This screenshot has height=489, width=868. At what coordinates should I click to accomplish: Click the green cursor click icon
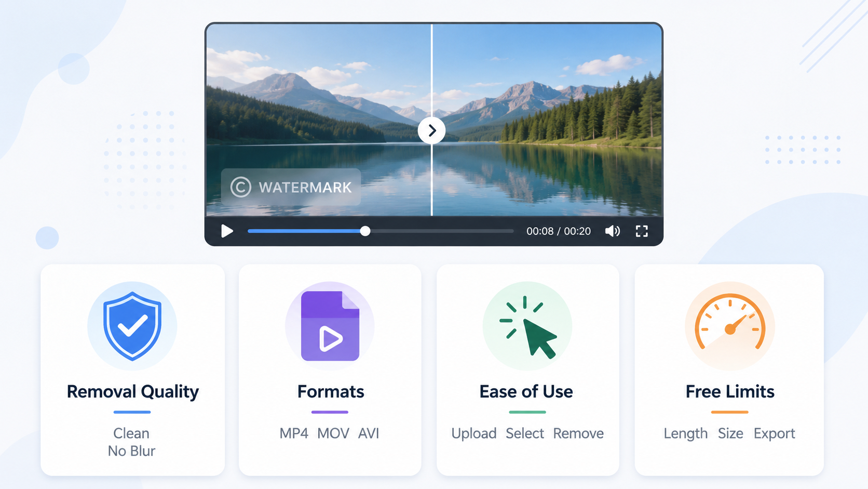pyautogui.click(x=528, y=327)
